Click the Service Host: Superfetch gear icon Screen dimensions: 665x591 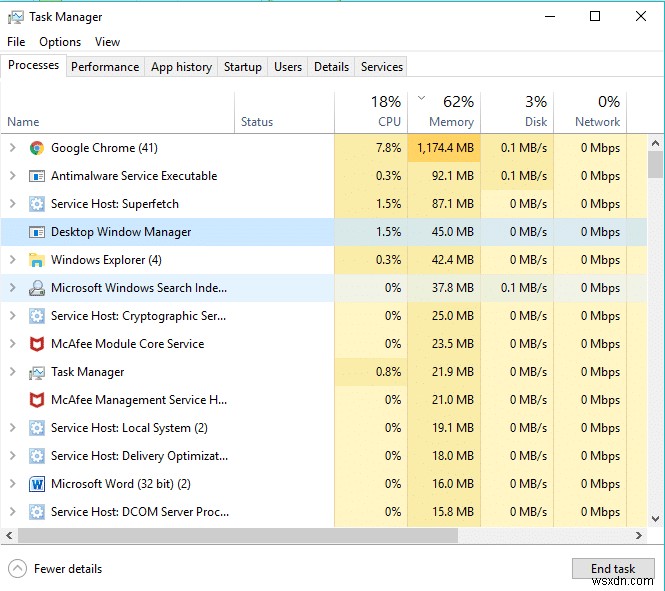[37, 204]
